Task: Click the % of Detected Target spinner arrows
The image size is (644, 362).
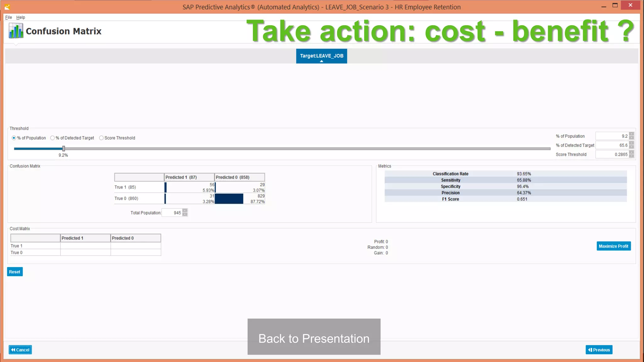Action: click(631, 145)
